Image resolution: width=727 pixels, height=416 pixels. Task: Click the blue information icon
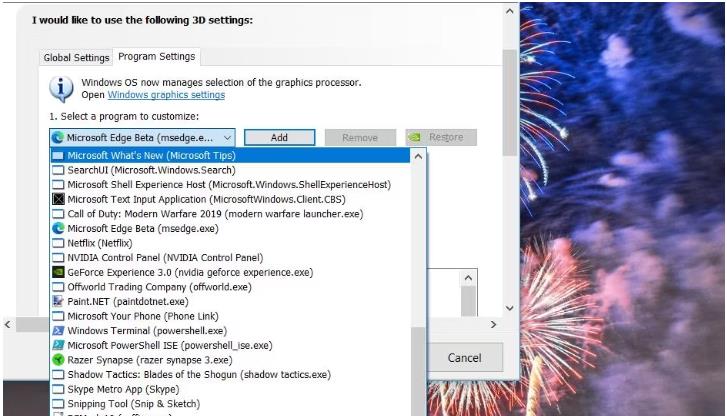[x=61, y=89]
